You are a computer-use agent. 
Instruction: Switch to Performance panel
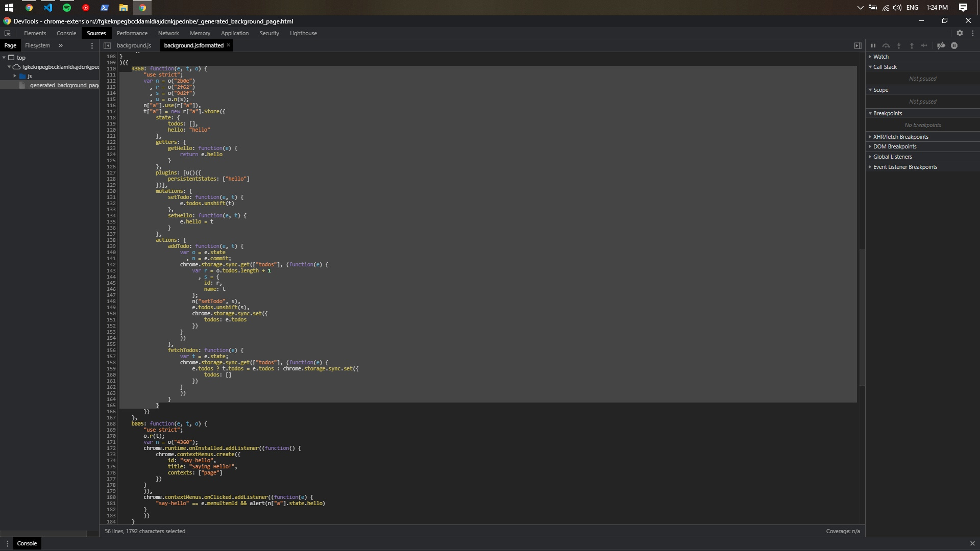click(x=132, y=33)
